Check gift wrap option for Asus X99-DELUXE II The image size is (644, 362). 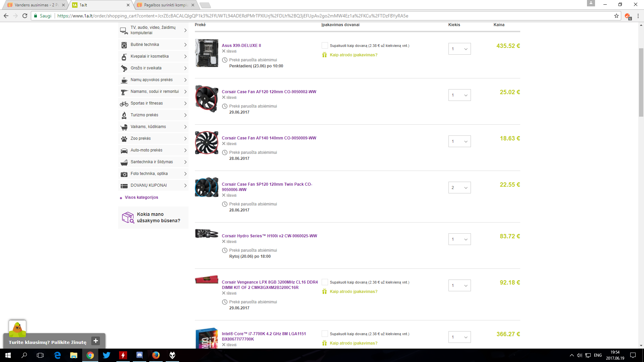pyautogui.click(x=325, y=46)
